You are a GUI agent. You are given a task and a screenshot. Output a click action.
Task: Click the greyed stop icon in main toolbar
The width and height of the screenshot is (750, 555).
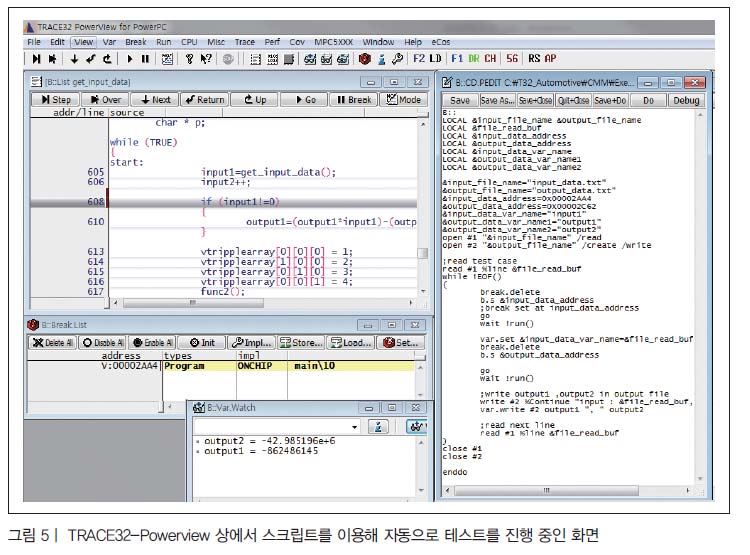point(228,59)
